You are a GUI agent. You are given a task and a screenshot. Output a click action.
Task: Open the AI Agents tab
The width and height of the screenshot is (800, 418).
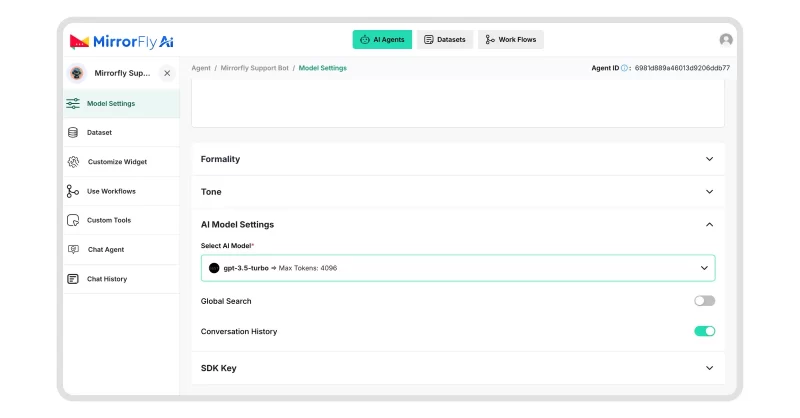tap(382, 40)
